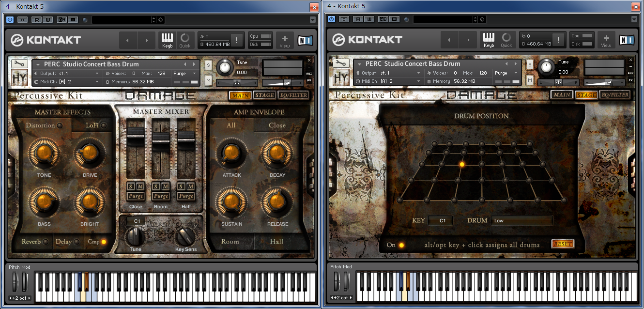Open the Output dropdown in right window
This screenshot has width=644, height=309.
coord(389,73)
